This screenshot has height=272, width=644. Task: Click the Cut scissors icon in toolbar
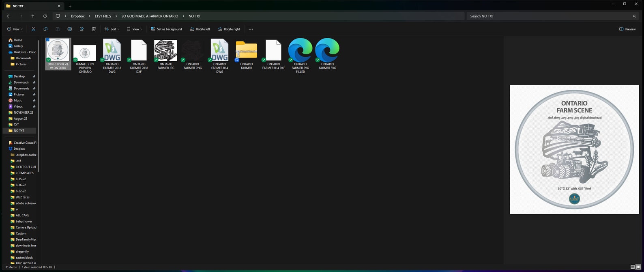(x=33, y=29)
